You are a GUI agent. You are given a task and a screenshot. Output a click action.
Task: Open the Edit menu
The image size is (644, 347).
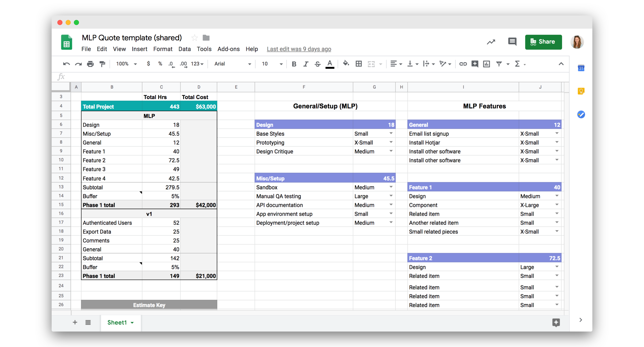[102, 49]
